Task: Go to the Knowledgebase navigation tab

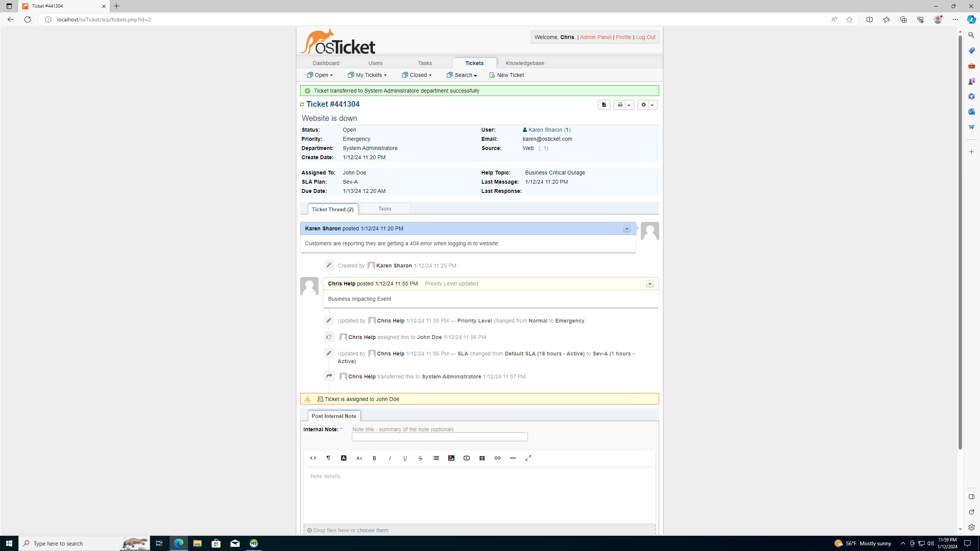Action: click(524, 63)
